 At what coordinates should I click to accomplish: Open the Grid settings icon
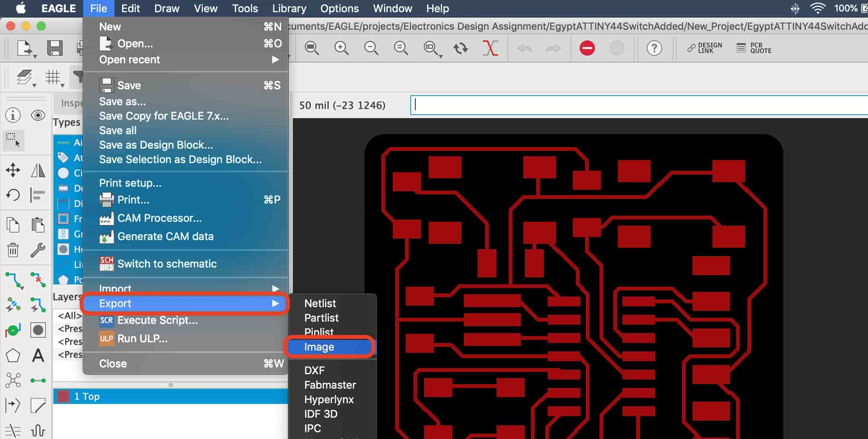pos(53,78)
